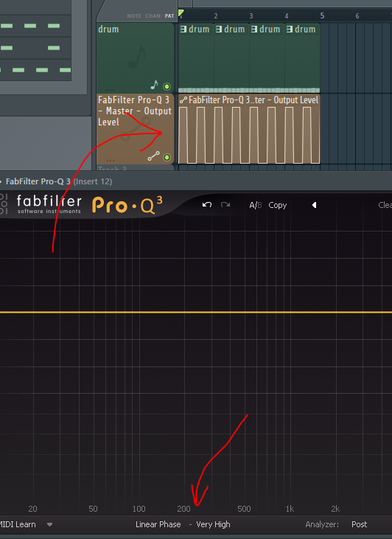Click the yellow EQ curve line
This screenshot has height=539, width=392.
(x=196, y=312)
